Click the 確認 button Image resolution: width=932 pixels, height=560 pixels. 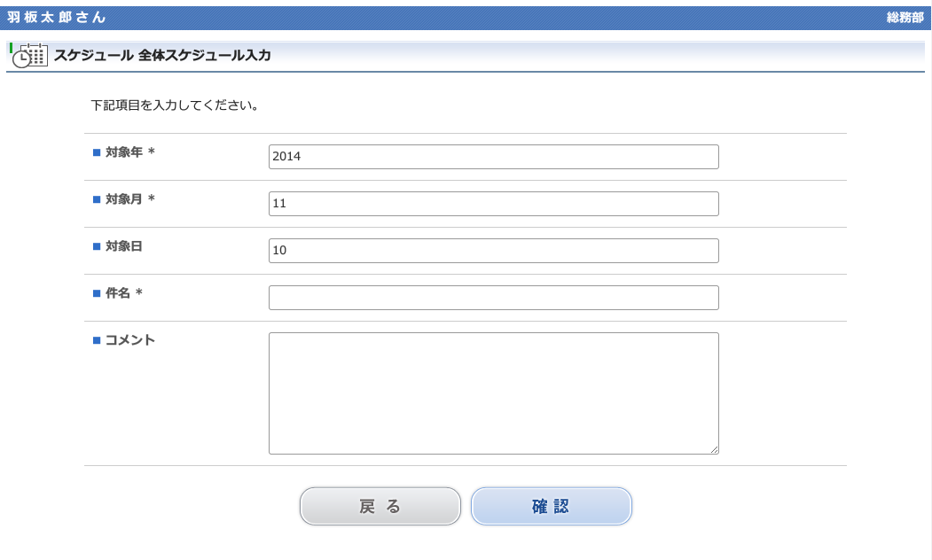[x=551, y=506]
